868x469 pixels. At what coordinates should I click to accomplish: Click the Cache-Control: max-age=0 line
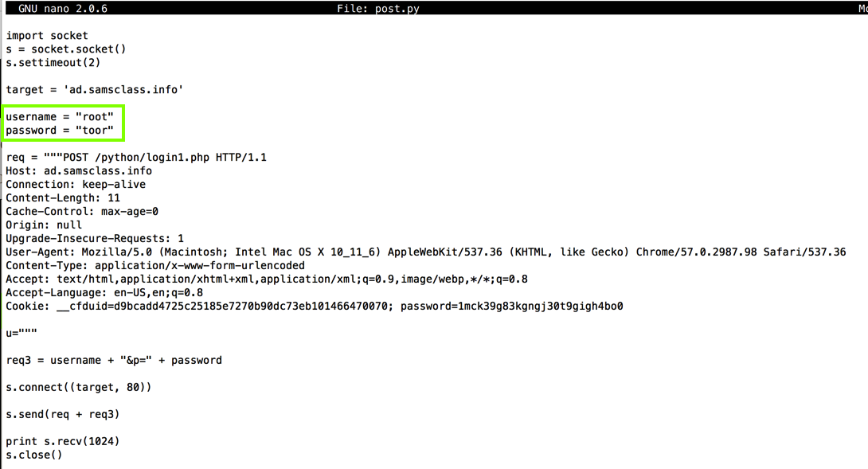(82, 212)
